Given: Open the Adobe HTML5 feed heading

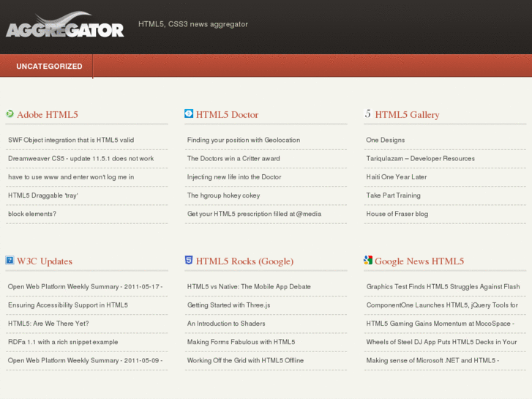Looking at the screenshot, I should click(48, 115).
